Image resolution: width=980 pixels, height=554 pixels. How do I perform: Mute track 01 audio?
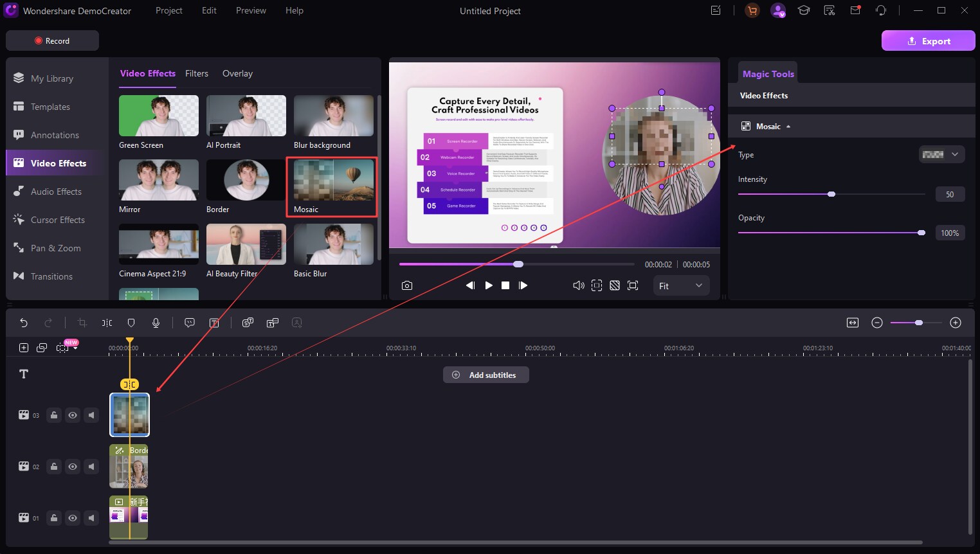(91, 518)
